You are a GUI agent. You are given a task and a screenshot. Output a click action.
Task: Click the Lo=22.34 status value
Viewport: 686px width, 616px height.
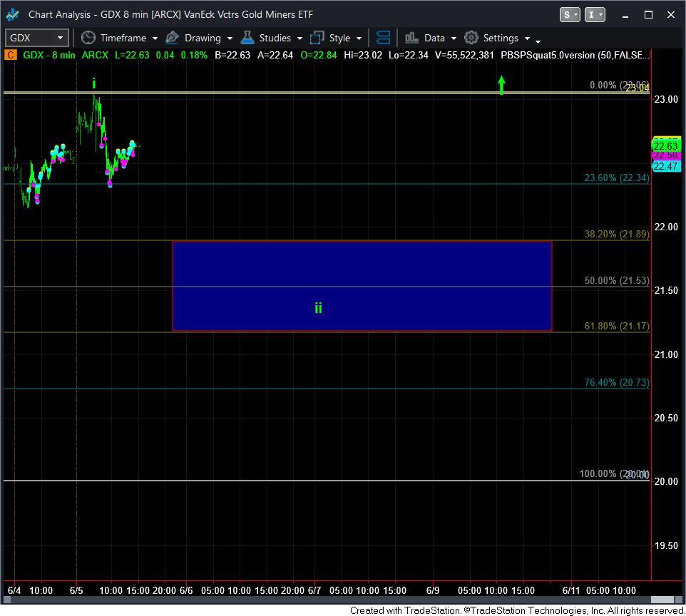(x=408, y=55)
